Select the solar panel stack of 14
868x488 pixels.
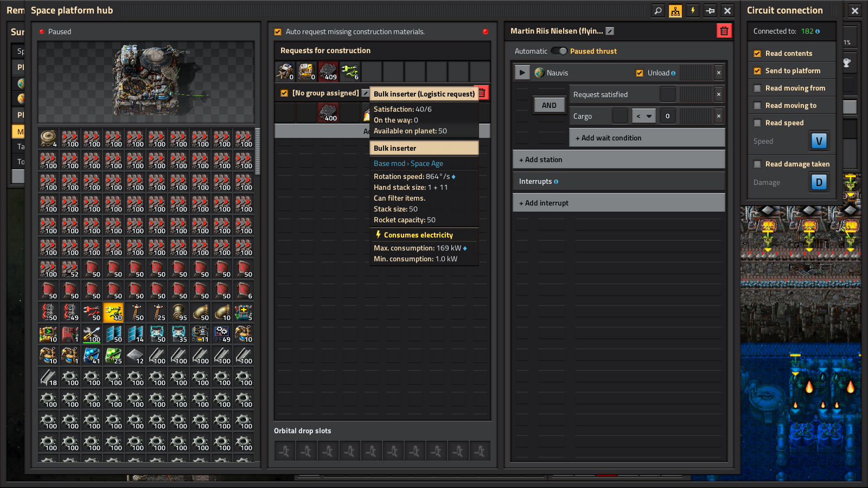click(136, 334)
